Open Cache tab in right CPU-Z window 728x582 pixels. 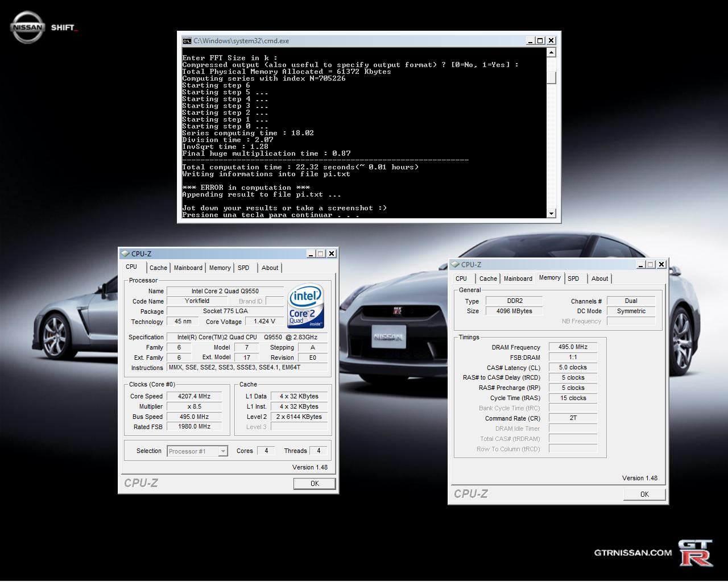pyautogui.click(x=488, y=278)
